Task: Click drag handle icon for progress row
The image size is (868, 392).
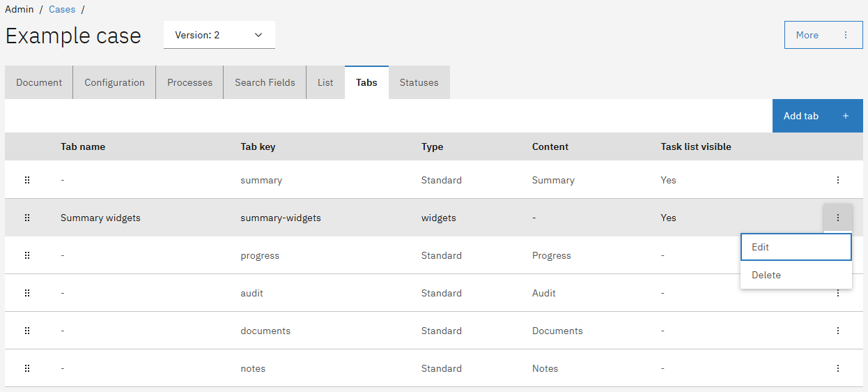Action: 27,255
